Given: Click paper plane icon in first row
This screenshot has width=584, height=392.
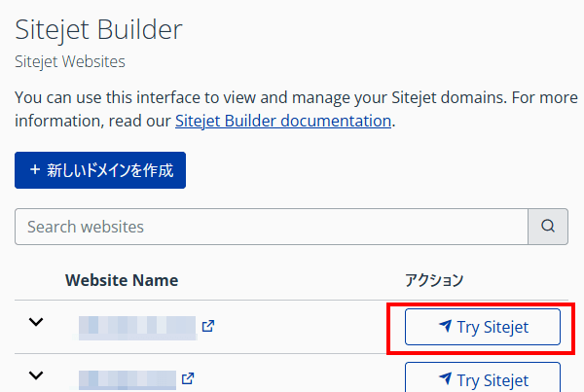Looking at the screenshot, I should [x=445, y=327].
